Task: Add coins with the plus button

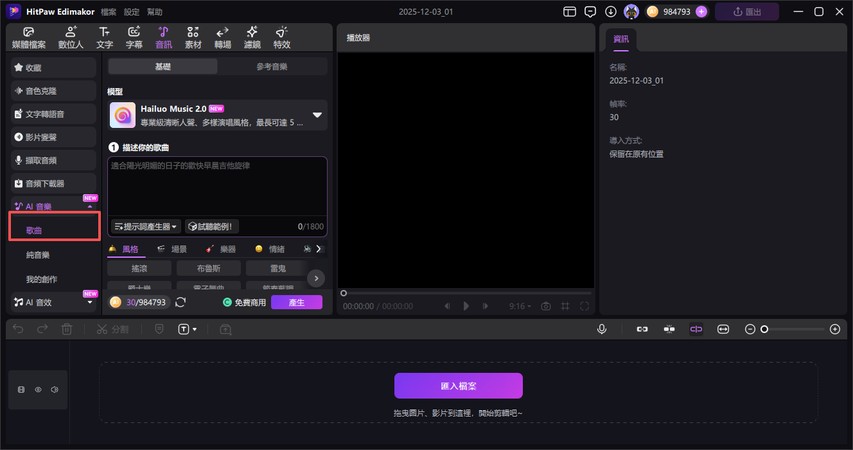Action: click(701, 11)
